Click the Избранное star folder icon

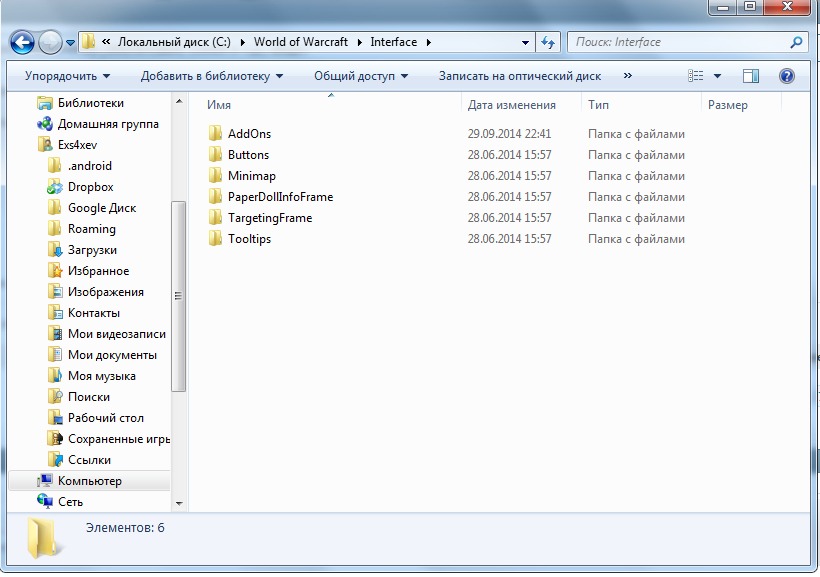54,271
